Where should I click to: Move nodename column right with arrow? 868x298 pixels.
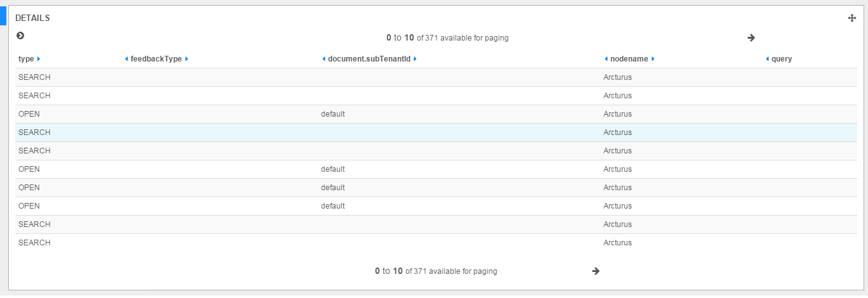click(653, 59)
